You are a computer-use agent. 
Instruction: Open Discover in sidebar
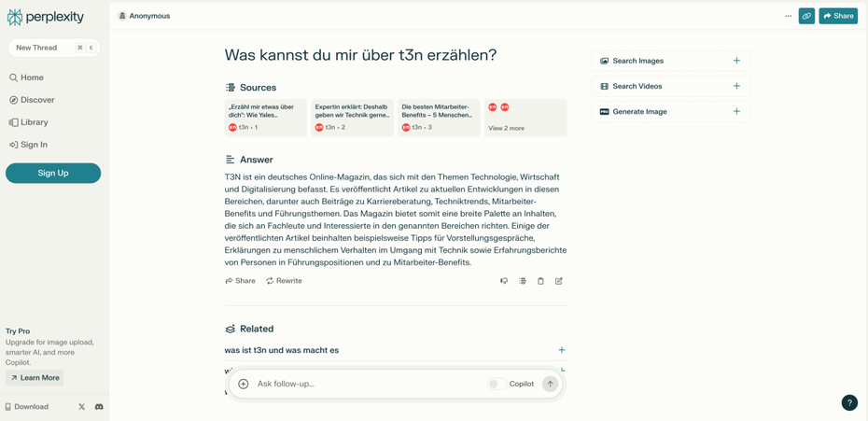(32, 100)
